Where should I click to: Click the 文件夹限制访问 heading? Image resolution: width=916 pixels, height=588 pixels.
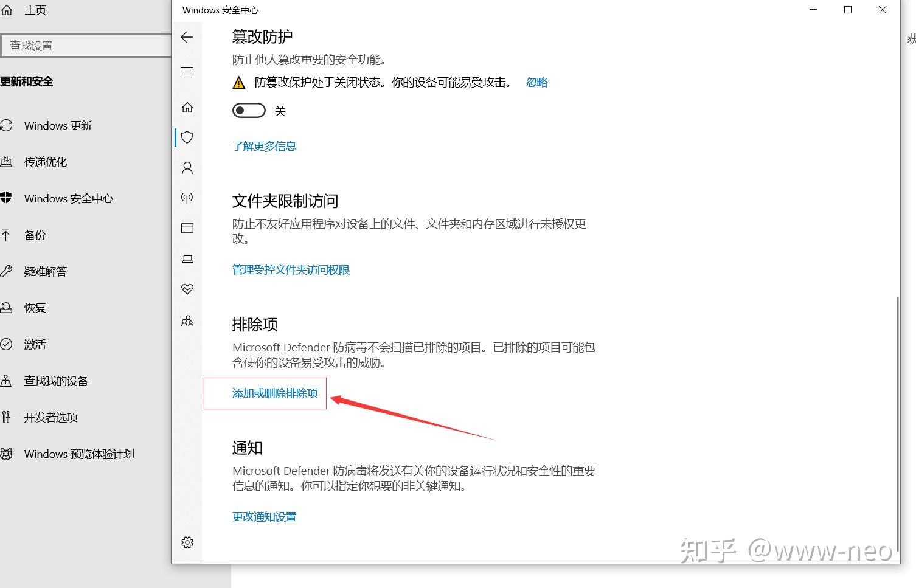[285, 201]
